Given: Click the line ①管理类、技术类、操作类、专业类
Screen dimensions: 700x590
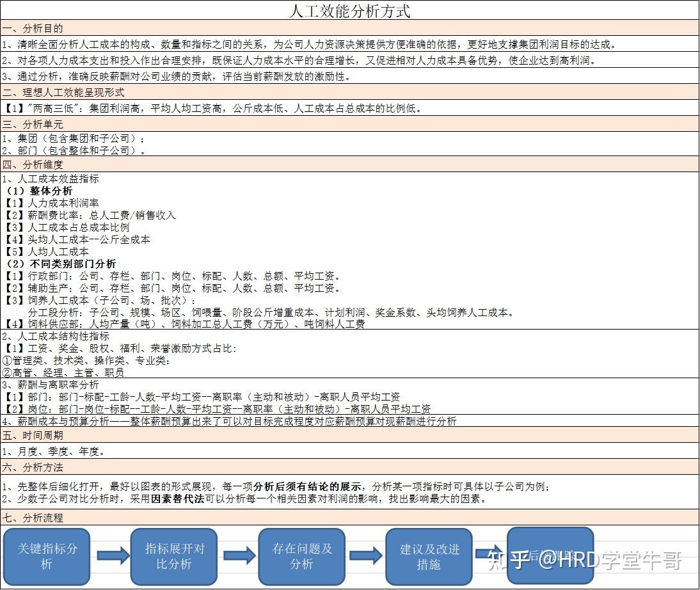Looking at the screenshot, I should click(x=86, y=360).
